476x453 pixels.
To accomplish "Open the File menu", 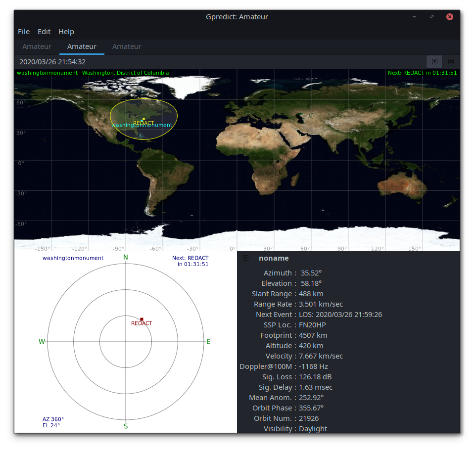I will [24, 32].
